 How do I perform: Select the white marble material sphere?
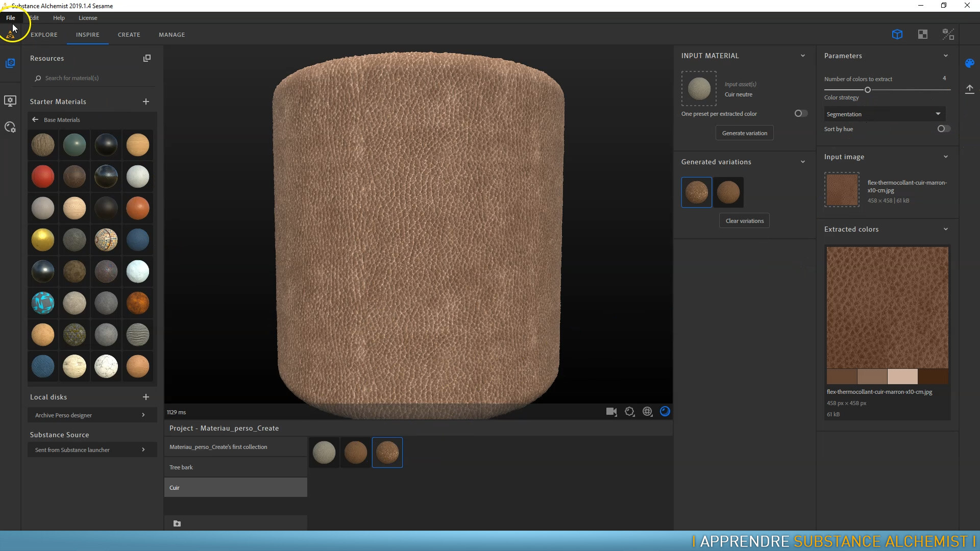click(x=106, y=366)
